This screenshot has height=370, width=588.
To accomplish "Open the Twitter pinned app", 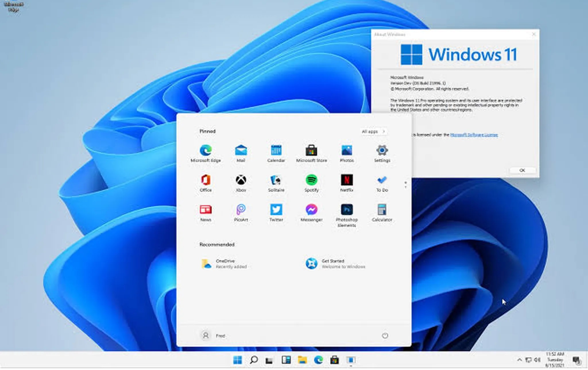I will click(x=276, y=210).
